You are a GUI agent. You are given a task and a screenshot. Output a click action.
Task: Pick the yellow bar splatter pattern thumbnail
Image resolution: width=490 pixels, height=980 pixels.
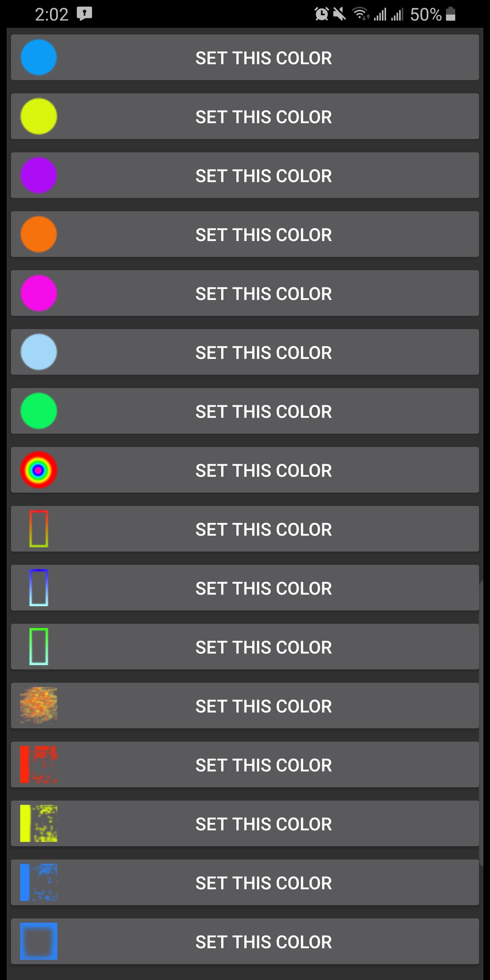point(38,824)
